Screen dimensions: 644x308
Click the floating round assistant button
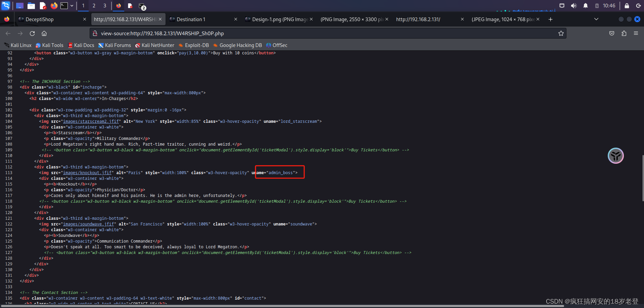[x=616, y=156]
